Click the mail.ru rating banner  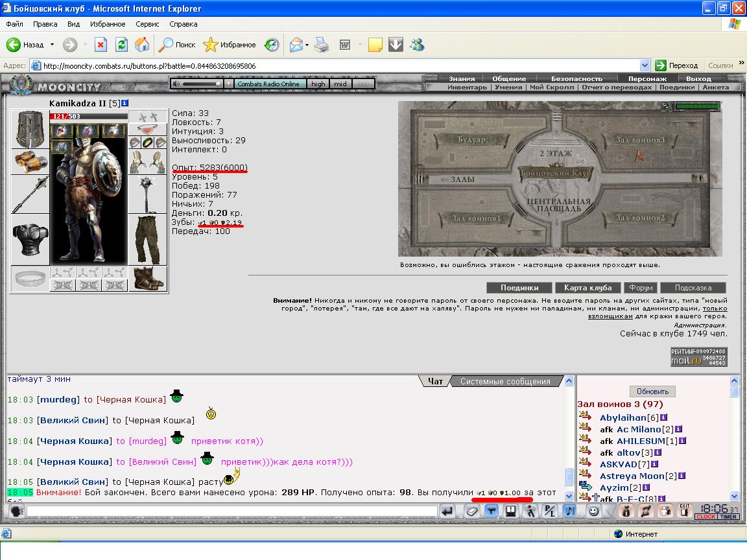[698, 356]
